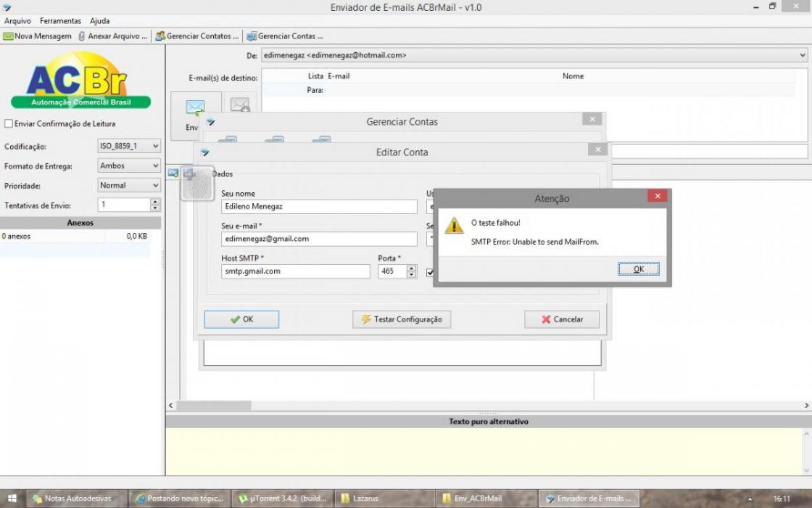Click the '0,0 KB' size value
This screenshot has height=508, width=812.
(x=137, y=237)
